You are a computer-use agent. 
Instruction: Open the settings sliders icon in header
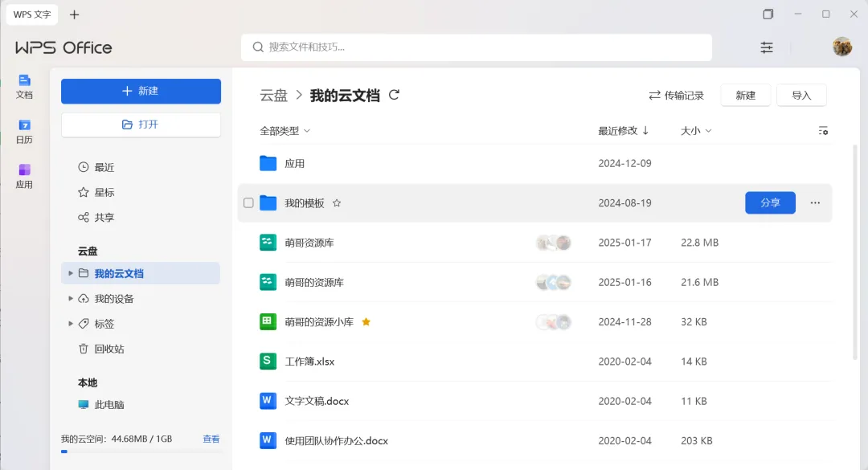pyautogui.click(x=767, y=47)
